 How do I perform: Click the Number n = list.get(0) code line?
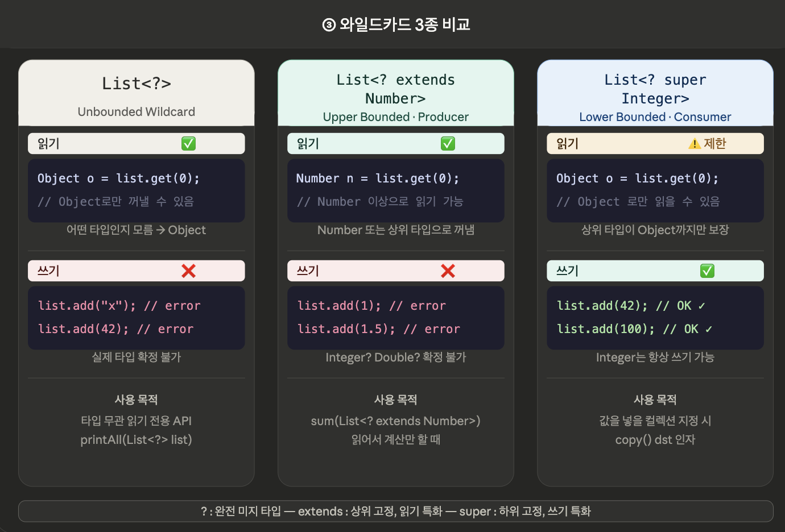pyautogui.click(x=377, y=178)
